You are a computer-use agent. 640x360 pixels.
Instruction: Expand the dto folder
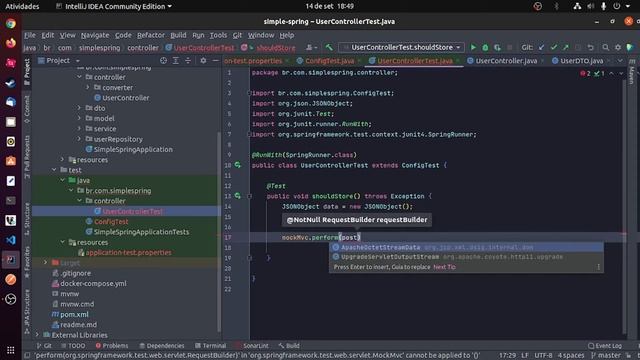click(x=79, y=108)
